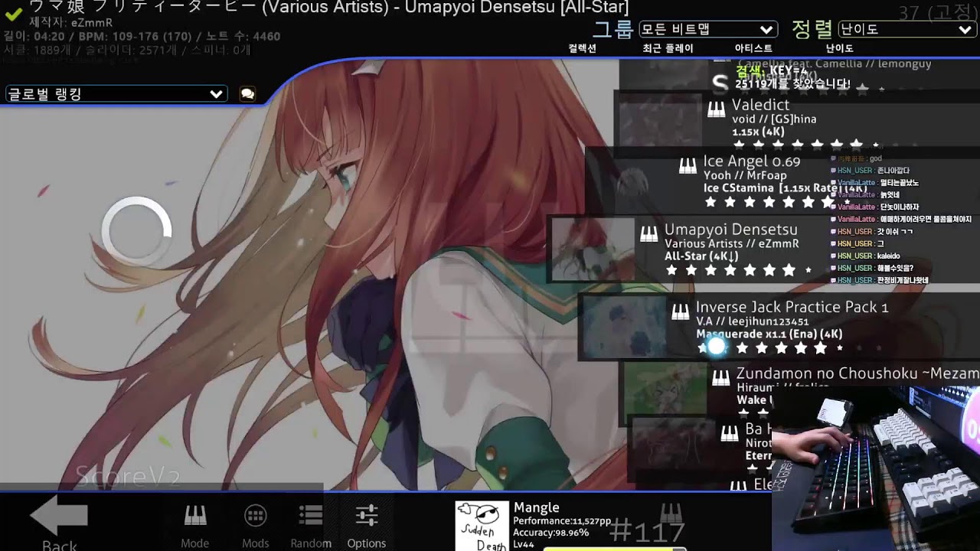Select Inverse Jack Practice Pack 1 card
This screenshot has height=551, width=980.
pyautogui.click(x=777, y=327)
